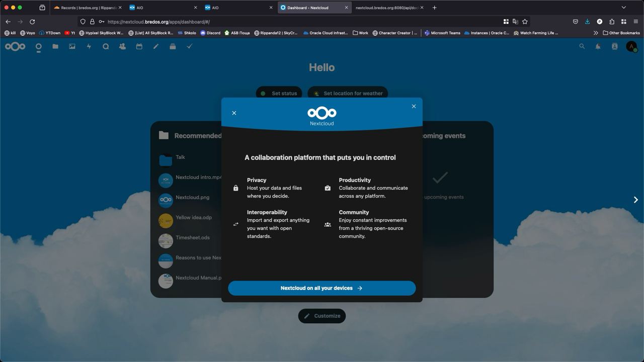This screenshot has width=644, height=362.
Task: Click the Customize dashboard button
Action: tap(322, 316)
